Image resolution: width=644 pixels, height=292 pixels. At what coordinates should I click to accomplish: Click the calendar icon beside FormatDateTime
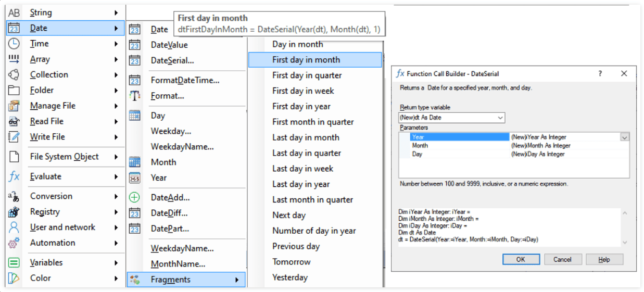click(x=134, y=80)
